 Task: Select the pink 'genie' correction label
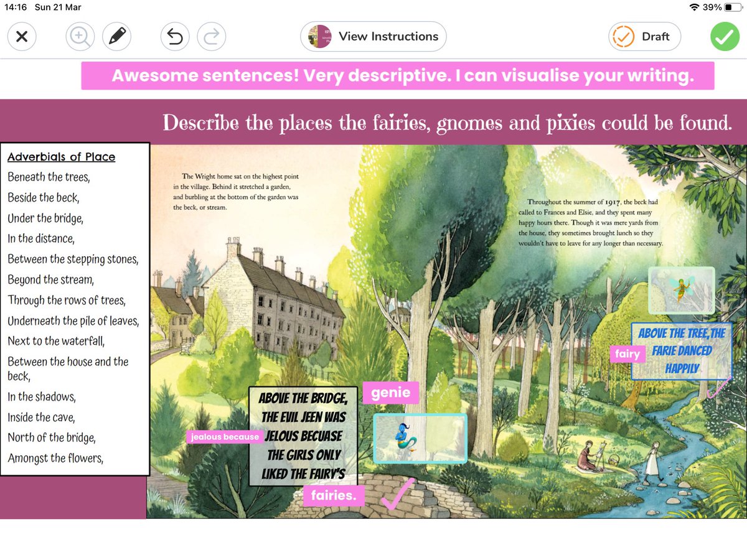pyautogui.click(x=391, y=393)
